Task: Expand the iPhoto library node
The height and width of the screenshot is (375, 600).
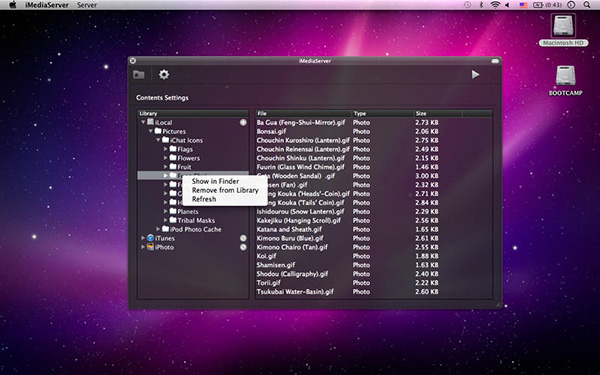Action: click(143, 247)
